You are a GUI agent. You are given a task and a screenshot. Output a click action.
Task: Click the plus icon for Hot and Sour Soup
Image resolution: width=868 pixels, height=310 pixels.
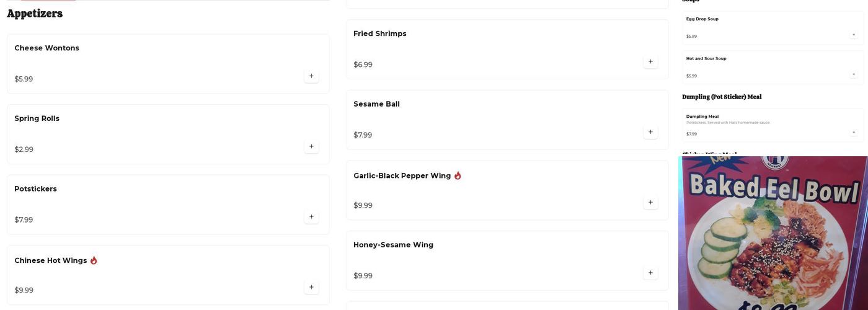[854, 74]
